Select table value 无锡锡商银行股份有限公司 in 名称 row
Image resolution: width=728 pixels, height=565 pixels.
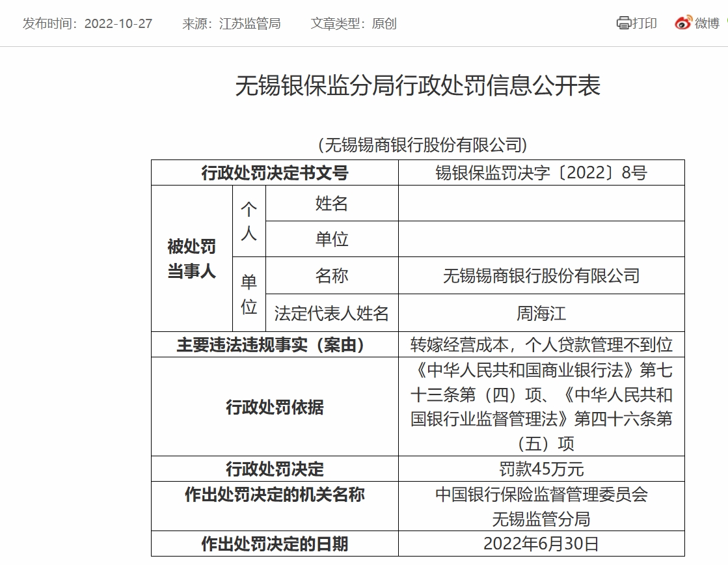541,275
